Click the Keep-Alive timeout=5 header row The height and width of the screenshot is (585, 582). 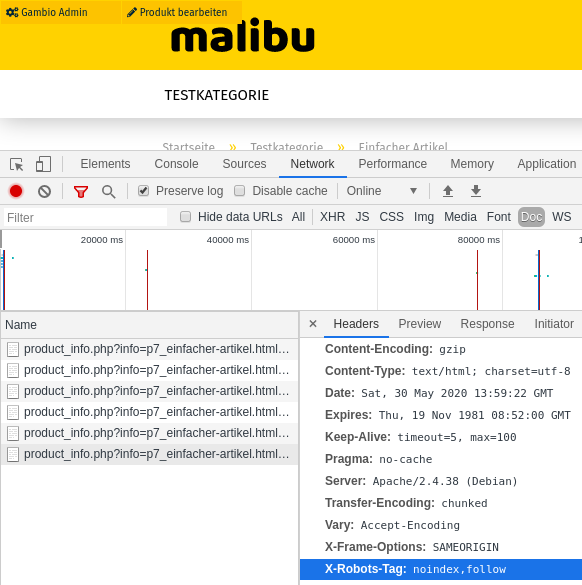coord(421,437)
